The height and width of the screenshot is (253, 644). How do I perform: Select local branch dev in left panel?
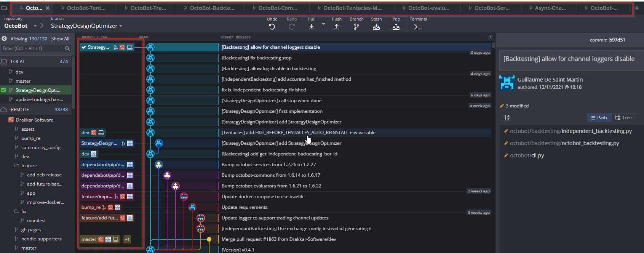(19, 72)
